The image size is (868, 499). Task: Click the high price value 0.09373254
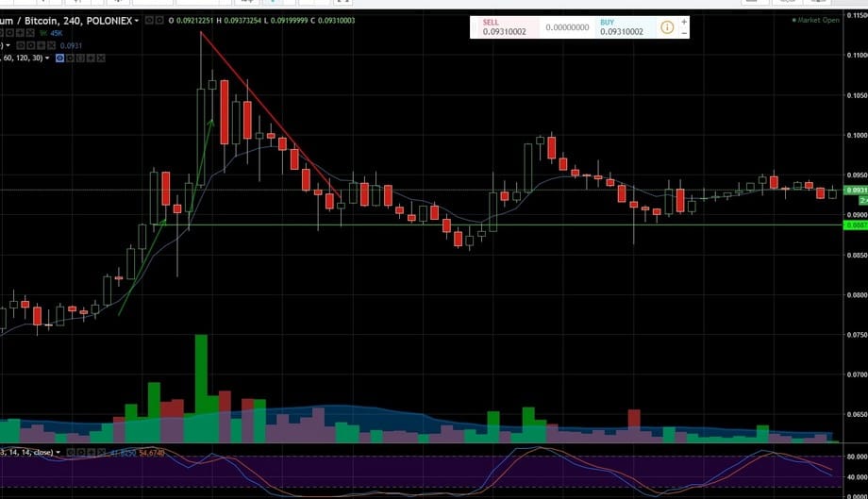tap(242, 21)
